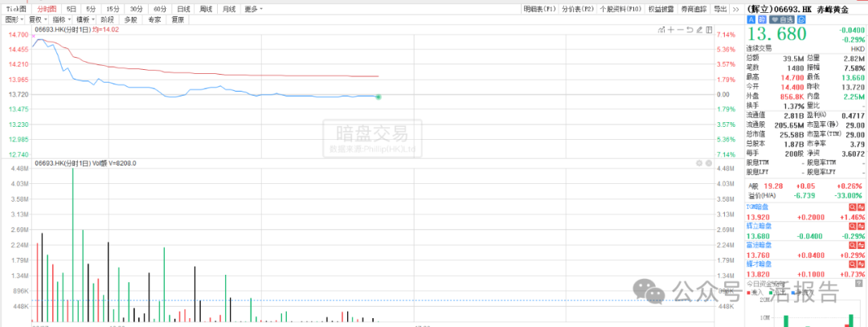Image resolution: width=868 pixels, height=327 pixels.
Task: Open the 辉立暗盘 link
Action: tap(760, 226)
